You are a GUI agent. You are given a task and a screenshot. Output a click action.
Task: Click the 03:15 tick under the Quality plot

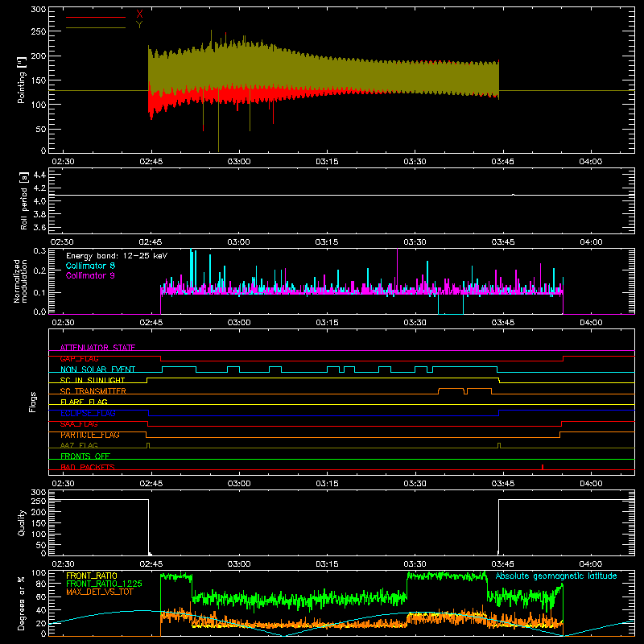coord(327,564)
